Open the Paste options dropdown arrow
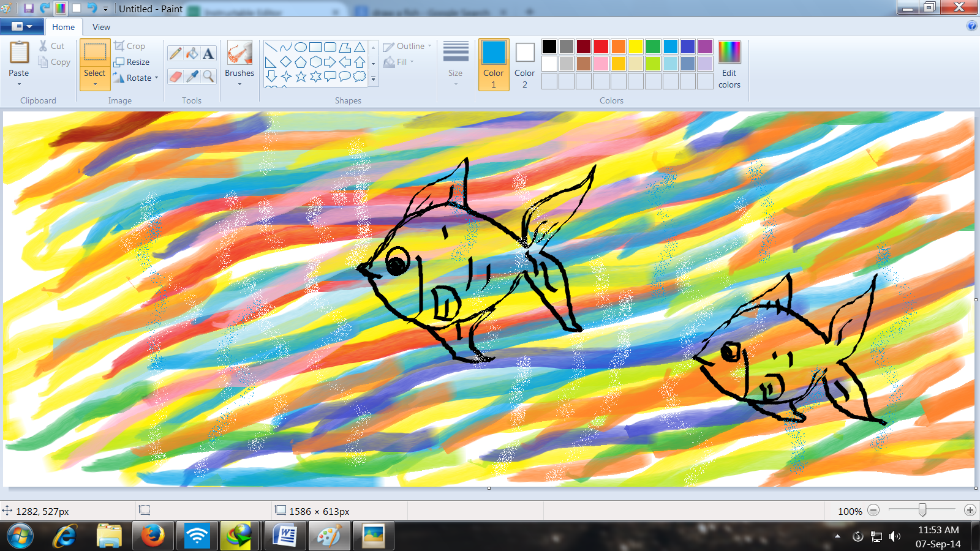The image size is (980, 551). click(19, 83)
